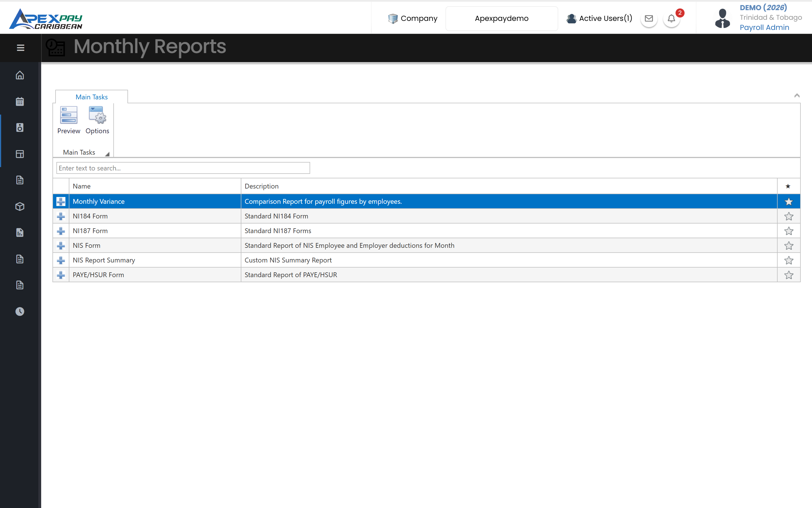This screenshot has height=508, width=812.
Task: Click the favorites star column header
Action: coord(789,186)
